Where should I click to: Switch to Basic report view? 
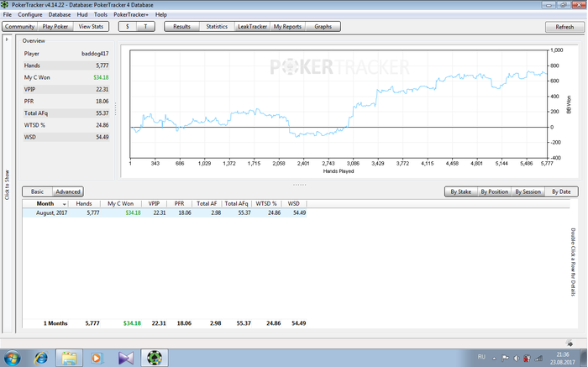(x=37, y=191)
